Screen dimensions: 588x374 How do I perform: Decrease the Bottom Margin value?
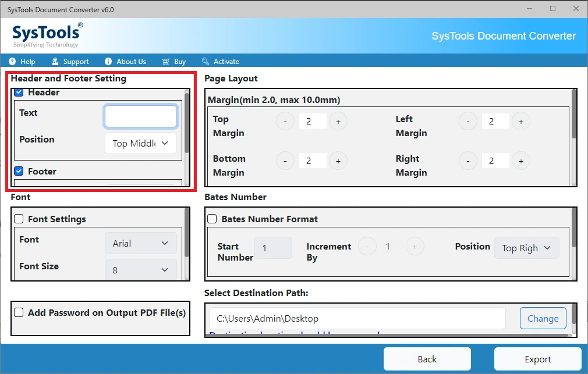[285, 161]
